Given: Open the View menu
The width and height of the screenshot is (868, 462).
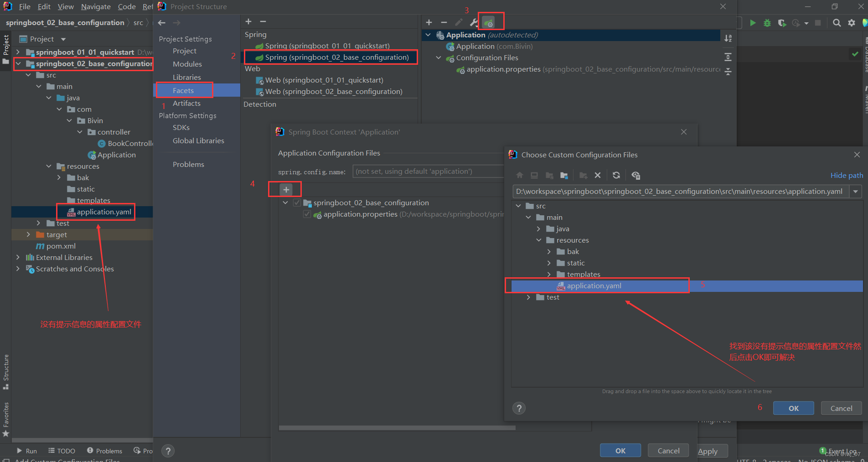Looking at the screenshot, I should pyautogui.click(x=66, y=7).
